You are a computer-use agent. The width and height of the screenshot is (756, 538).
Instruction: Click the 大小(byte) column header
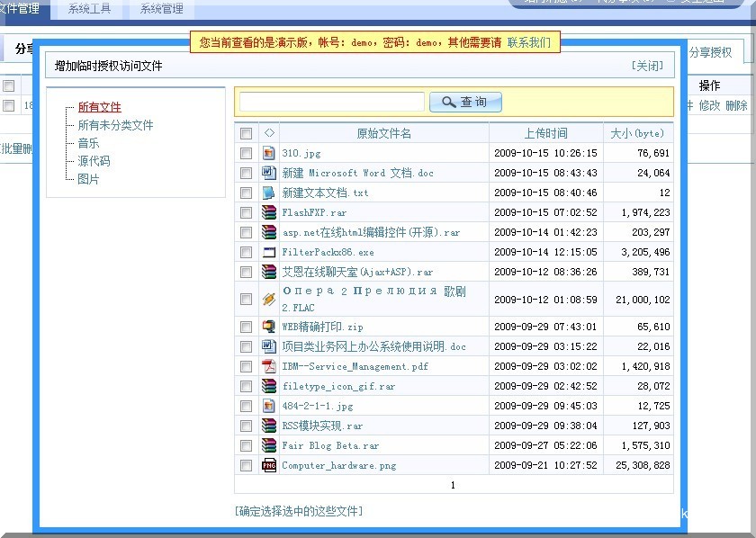coord(637,133)
